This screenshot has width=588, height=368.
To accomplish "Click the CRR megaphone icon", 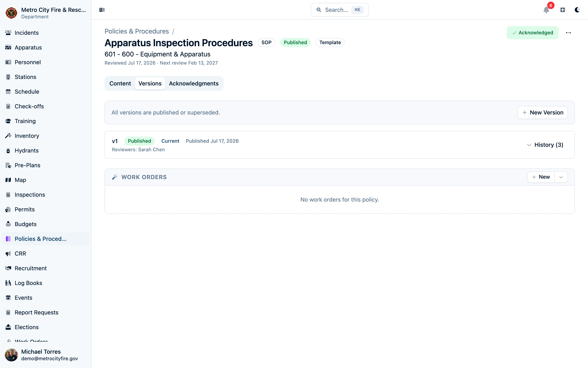I will click(8, 254).
